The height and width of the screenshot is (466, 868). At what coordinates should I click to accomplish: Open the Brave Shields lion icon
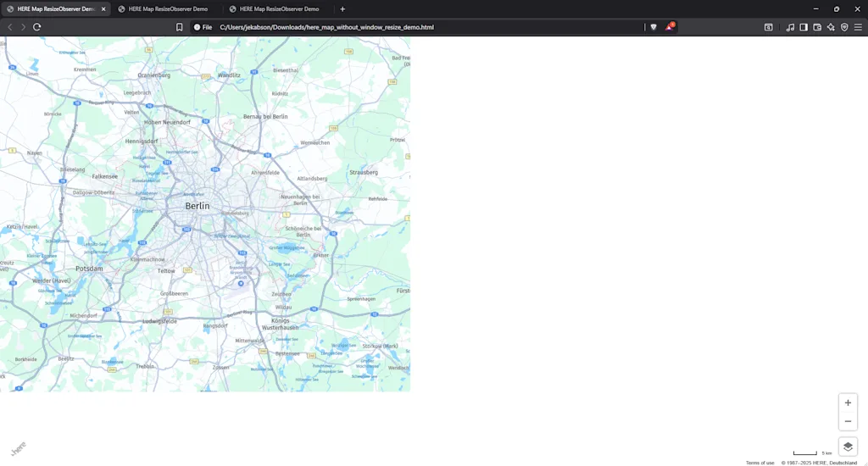point(654,27)
